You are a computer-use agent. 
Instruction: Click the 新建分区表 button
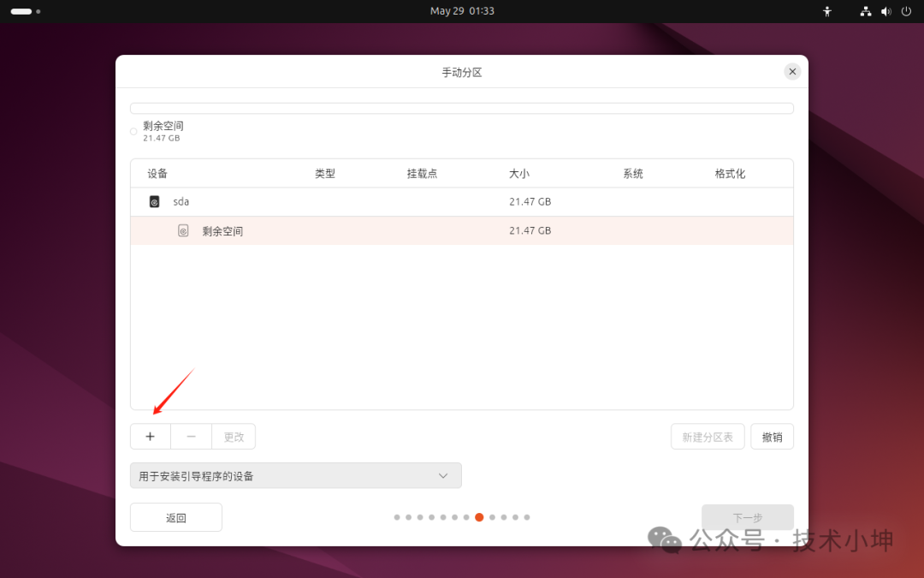point(707,437)
